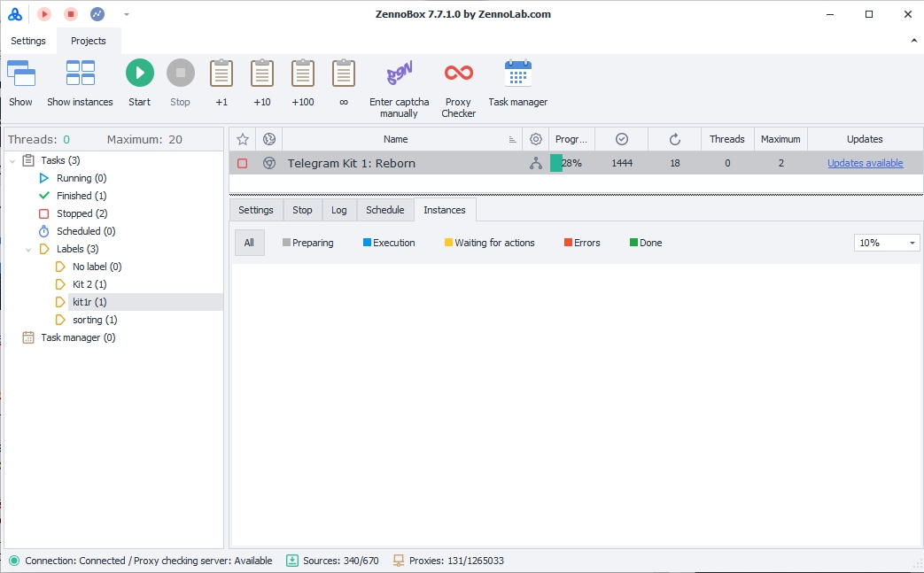
Task: Open the Schedule tab
Action: (384, 210)
